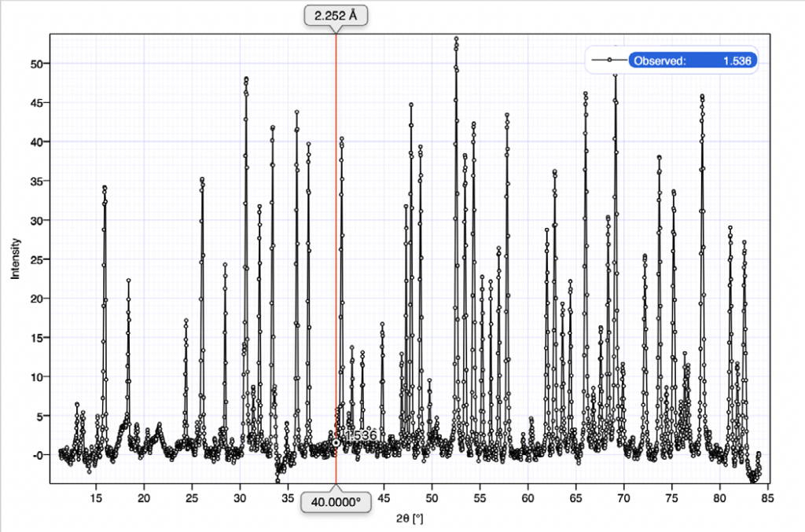Click the peak tip near 16°

[104, 188]
